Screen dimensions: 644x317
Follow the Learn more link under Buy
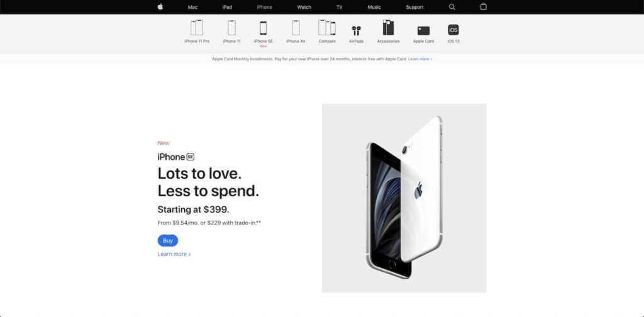coord(174,254)
